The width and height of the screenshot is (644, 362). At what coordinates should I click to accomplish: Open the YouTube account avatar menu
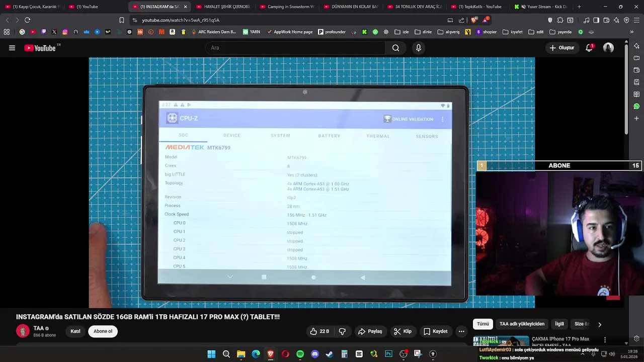(608, 48)
